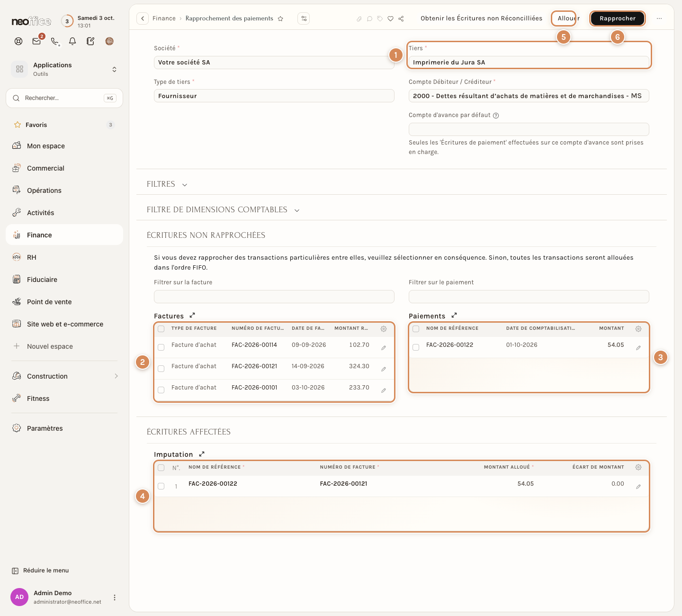Viewport: 682px width, 616px height.
Task: Click the phone call icon
Action: pyautogui.click(x=54, y=41)
